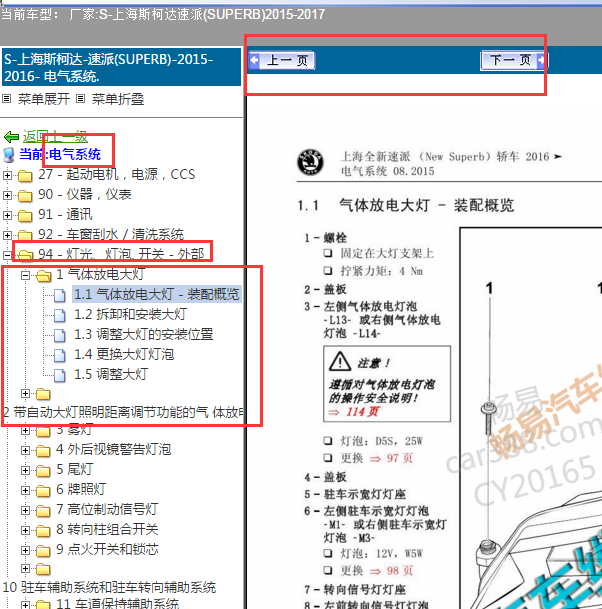The image size is (602, 609).
Task: Click the blue header S-上海斯柯达-速派 title
Action: (122, 68)
